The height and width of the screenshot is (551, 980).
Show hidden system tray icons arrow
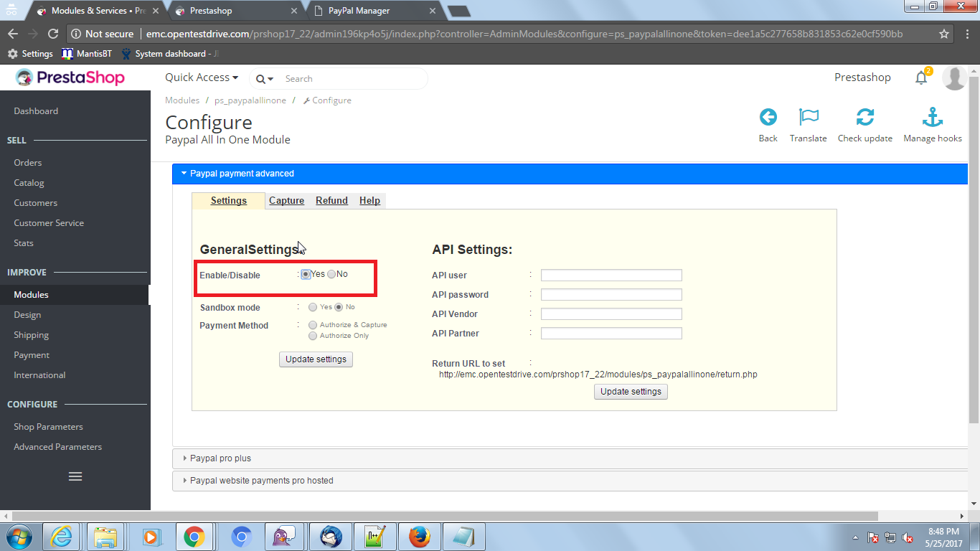(x=856, y=537)
